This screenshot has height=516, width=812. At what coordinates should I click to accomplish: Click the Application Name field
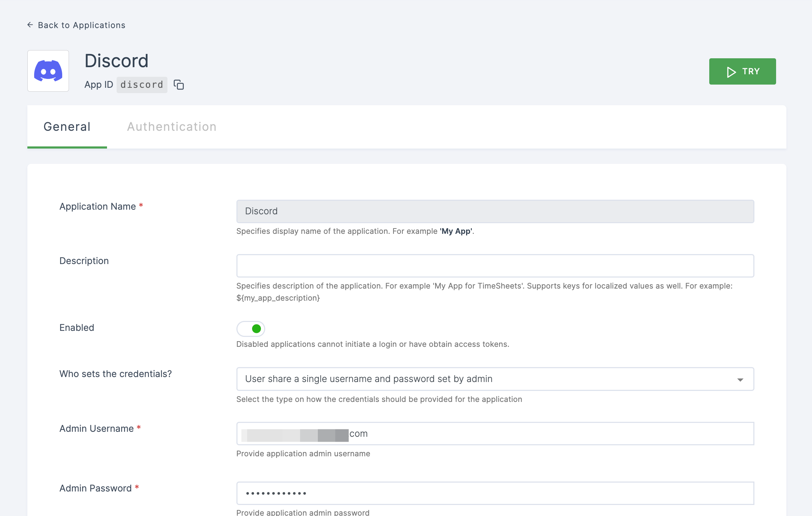tap(495, 211)
